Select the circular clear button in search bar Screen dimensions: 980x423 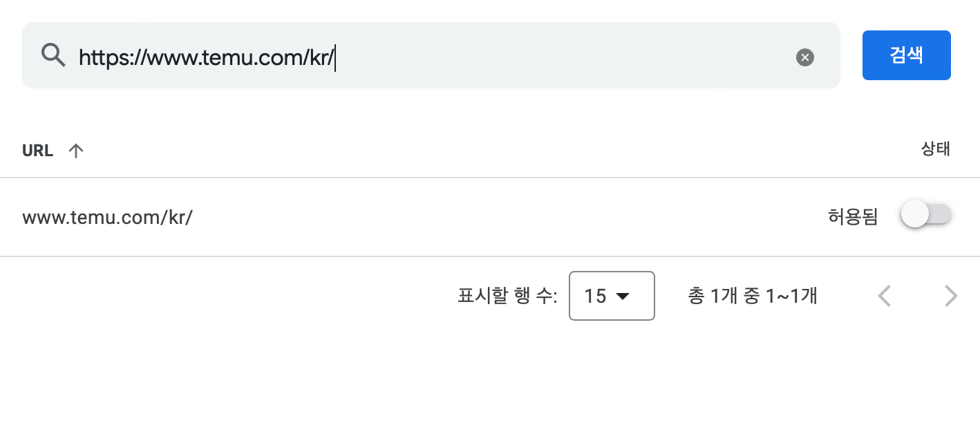click(804, 57)
